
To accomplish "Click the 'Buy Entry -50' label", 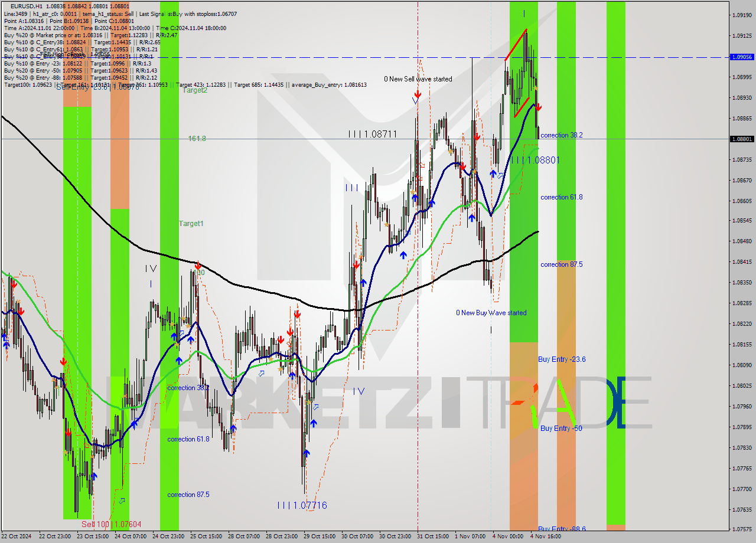I will [561, 428].
